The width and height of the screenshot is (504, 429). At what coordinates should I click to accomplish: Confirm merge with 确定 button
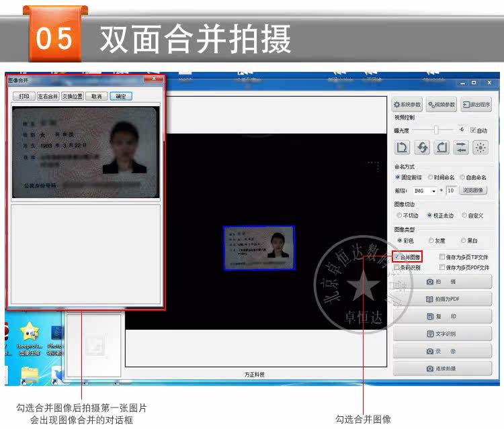click(121, 96)
